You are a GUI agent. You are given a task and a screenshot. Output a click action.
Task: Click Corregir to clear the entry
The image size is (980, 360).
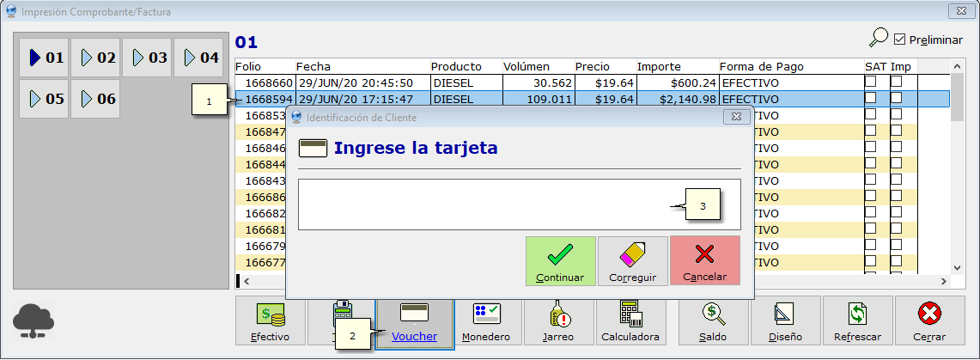[632, 261]
